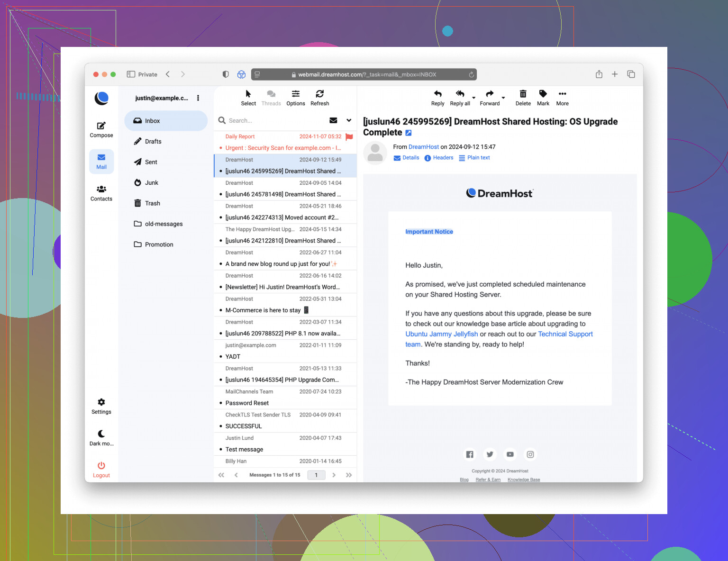The width and height of the screenshot is (728, 561).
Task: Reload the page in Safari
Action: tap(471, 74)
